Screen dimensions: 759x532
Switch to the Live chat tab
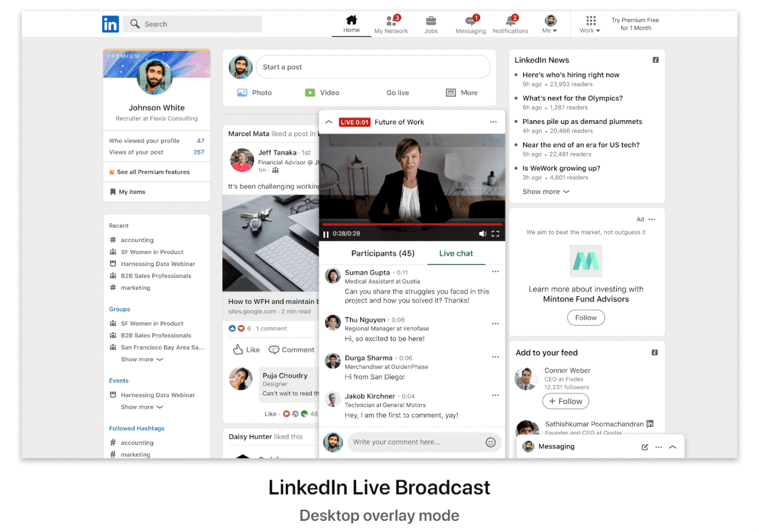click(x=456, y=253)
